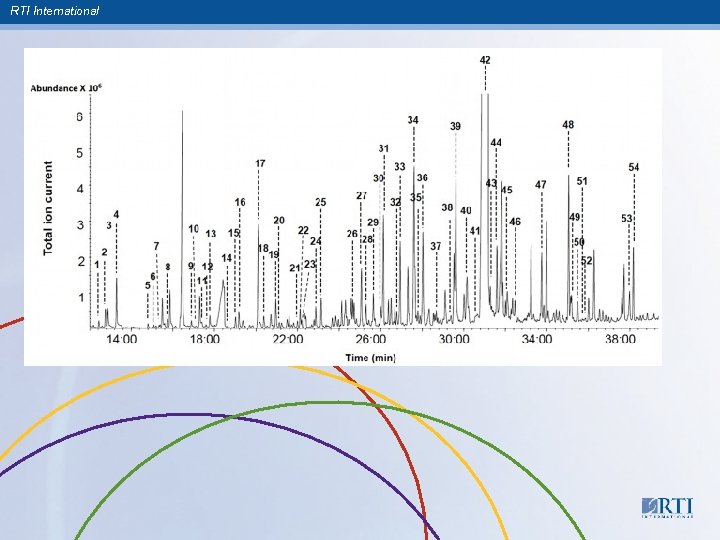Click peak label 13
The width and height of the screenshot is (720, 540).
coord(210,234)
